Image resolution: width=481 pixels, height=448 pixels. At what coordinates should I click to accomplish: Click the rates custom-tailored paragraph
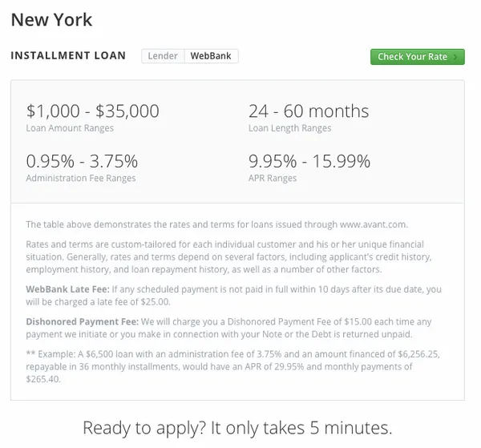228,257
